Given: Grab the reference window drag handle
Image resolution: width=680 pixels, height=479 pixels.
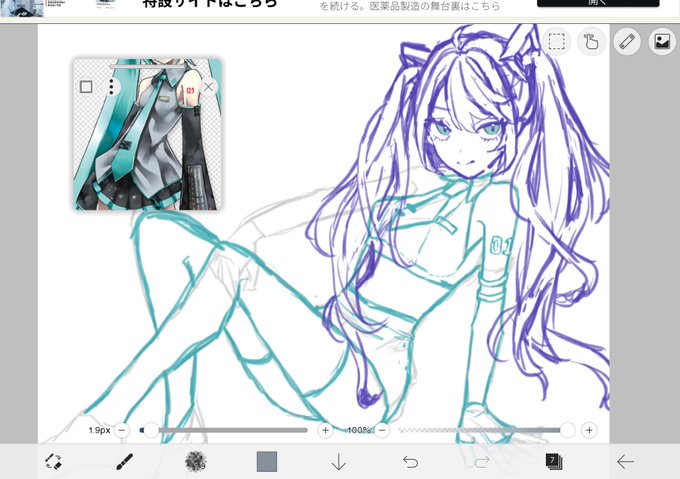Looking at the screenshot, I should [147, 66].
